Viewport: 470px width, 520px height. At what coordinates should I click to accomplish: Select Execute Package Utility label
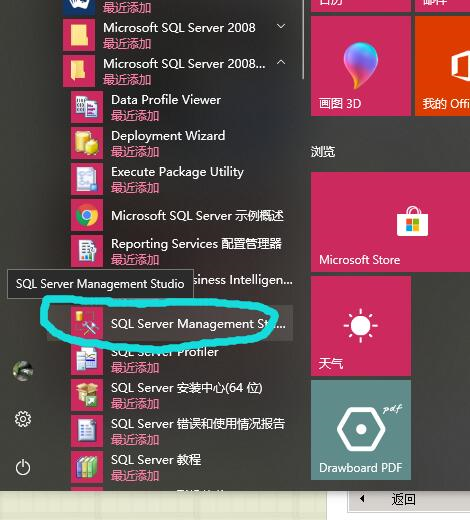click(x=177, y=172)
